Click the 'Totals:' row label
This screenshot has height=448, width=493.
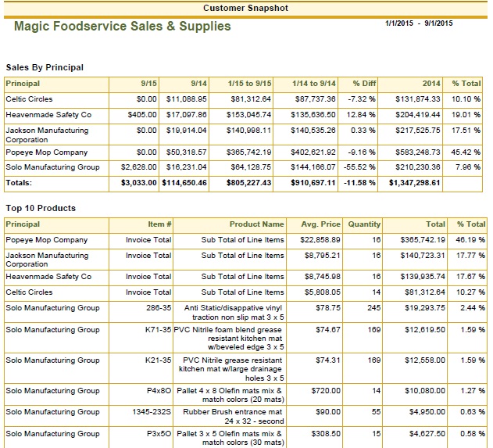(x=19, y=183)
